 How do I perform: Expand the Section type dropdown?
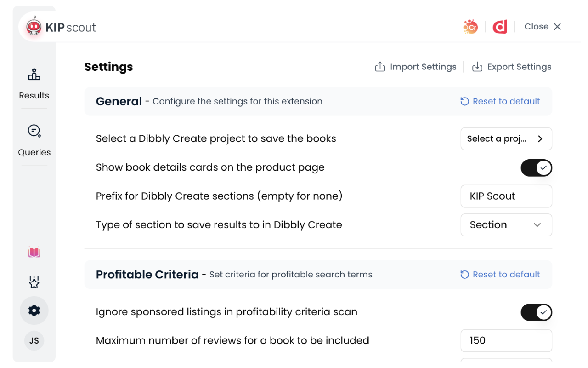[x=506, y=225]
